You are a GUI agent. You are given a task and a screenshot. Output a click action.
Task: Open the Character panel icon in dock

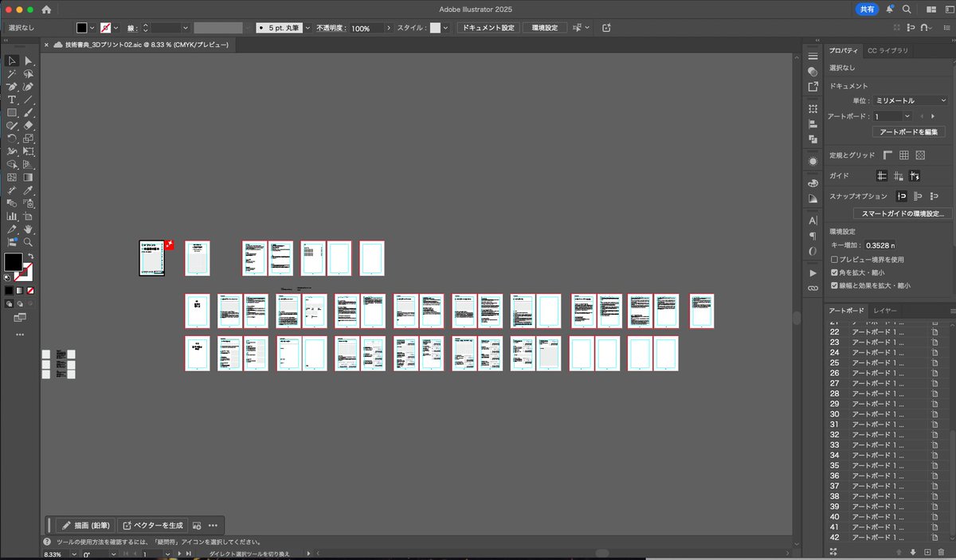pos(813,220)
